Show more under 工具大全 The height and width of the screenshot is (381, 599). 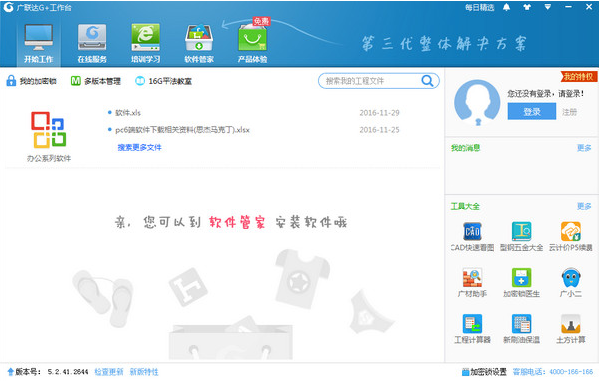584,206
